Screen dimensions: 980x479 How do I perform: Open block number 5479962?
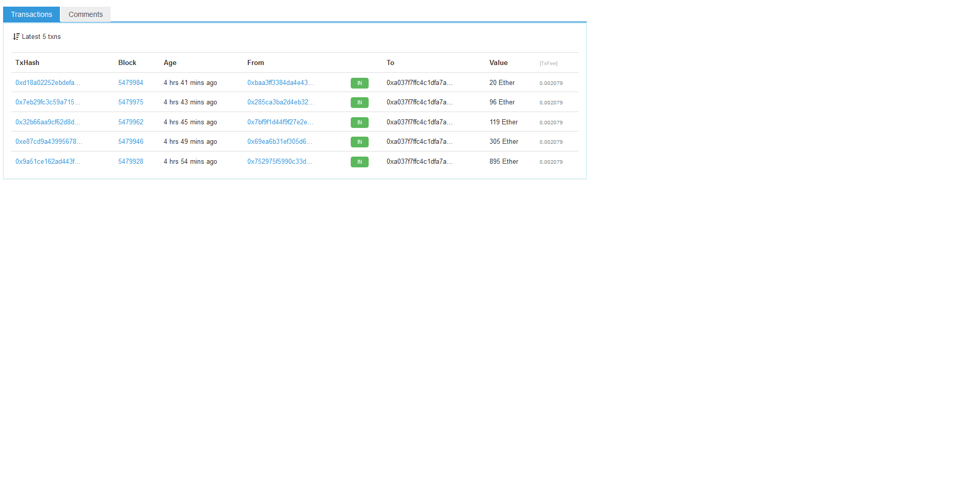click(x=131, y=122)
